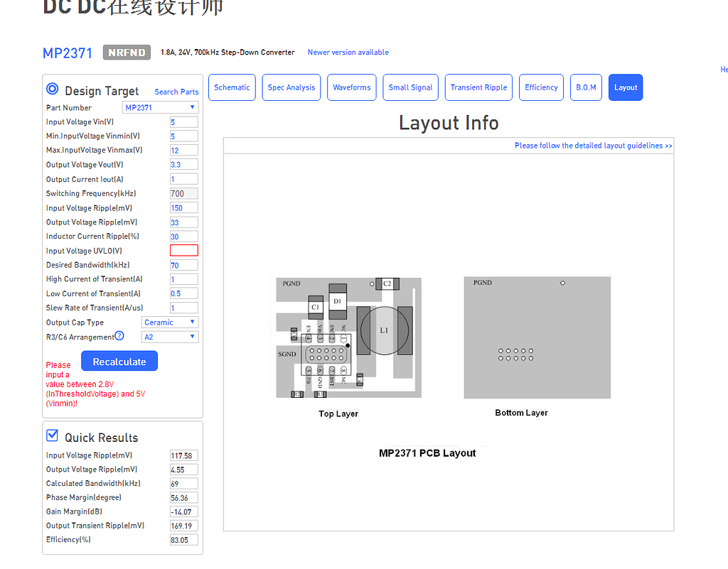Switch to the Schematic tab
Image resolution: width=728 pixels, height=569 pixels.
click(x=232, y=87)
